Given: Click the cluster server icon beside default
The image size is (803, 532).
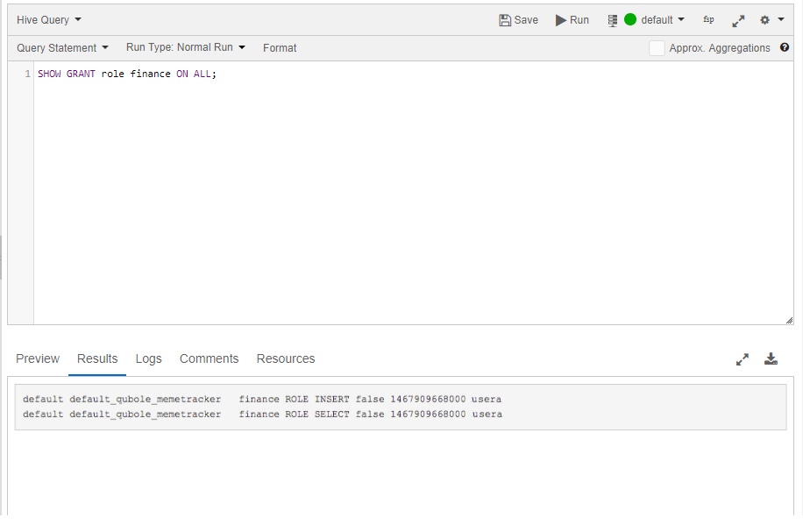Looking at the screenshot, I should click(613, 20).
